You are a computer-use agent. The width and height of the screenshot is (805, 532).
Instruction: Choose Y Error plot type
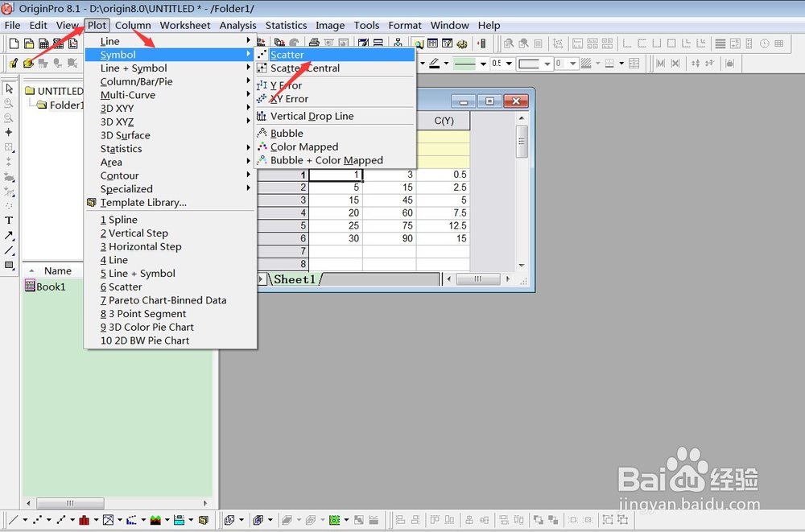(x=335, y=85)
